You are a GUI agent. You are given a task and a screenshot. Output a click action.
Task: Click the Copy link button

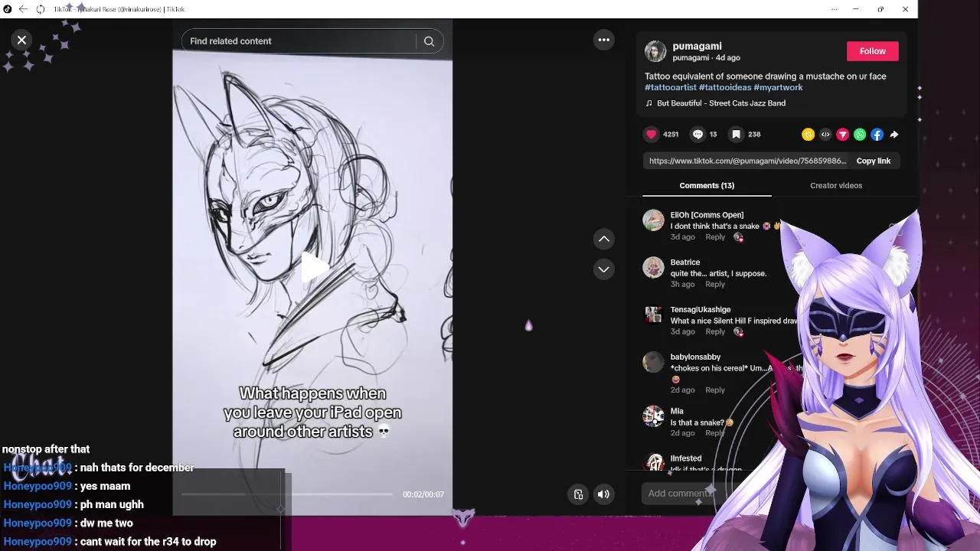(873, 161)
